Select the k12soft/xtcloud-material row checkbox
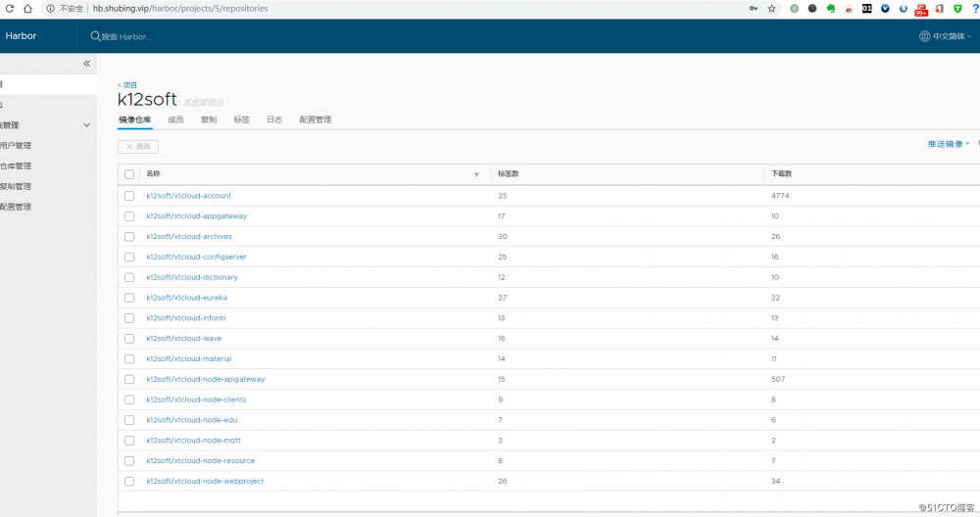This screenshot has width=980, height=517. pos(129,359)
